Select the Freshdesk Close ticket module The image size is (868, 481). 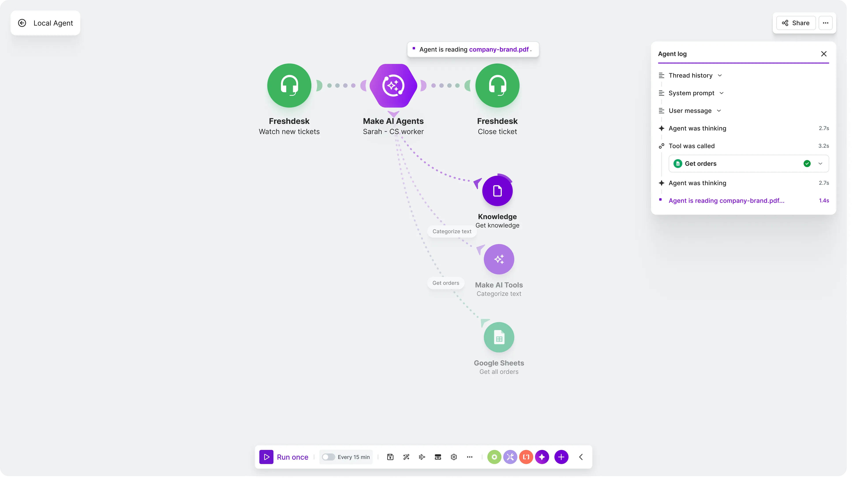(x=497, y=86)
